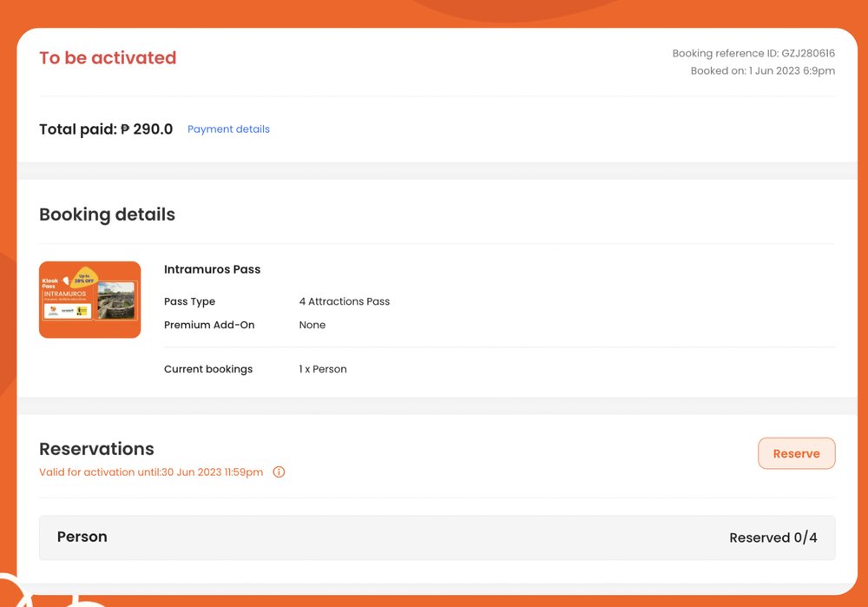The height and width of the screenshot is (607, 868).
Task: Click the 4 Attractions Pass value
Action: (x=344, y=301)
